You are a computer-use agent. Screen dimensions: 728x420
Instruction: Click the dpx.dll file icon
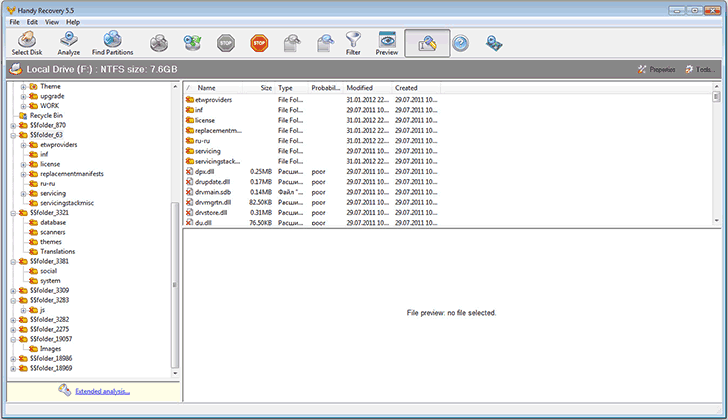coord(189,171)
